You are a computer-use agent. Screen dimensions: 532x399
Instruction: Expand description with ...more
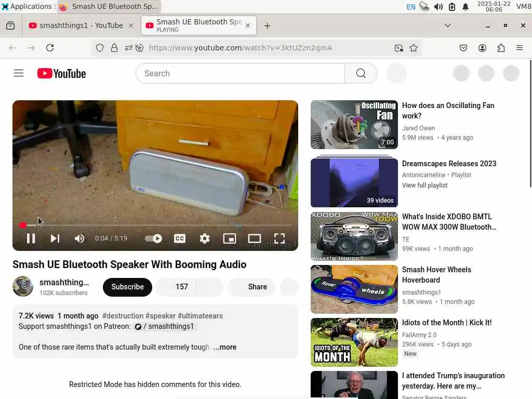click(225, 347)
